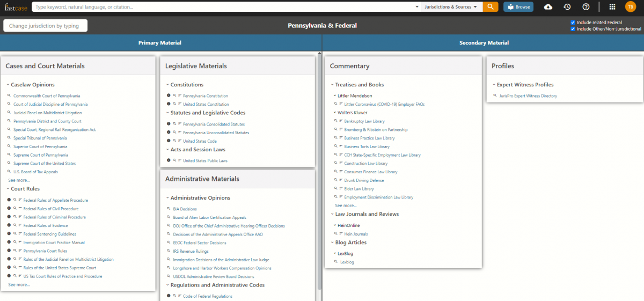
Task: Click search icon beside Hein Journals
Action: click(336, 234)
